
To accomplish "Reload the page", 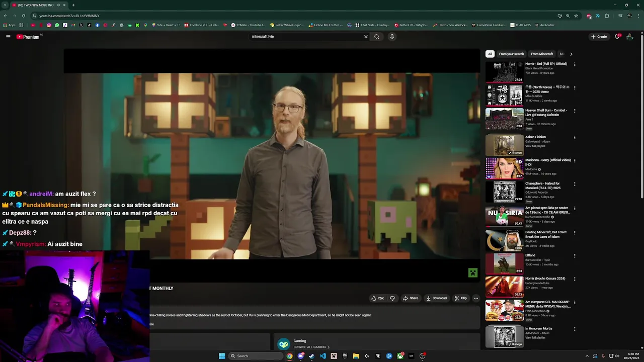I will tap(23, 16).
